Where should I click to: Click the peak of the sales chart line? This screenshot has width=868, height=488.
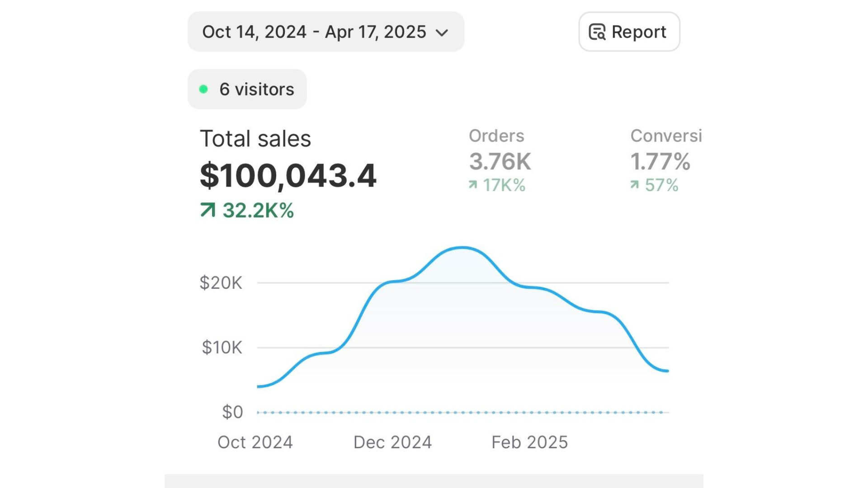click(x=462, y=248)
